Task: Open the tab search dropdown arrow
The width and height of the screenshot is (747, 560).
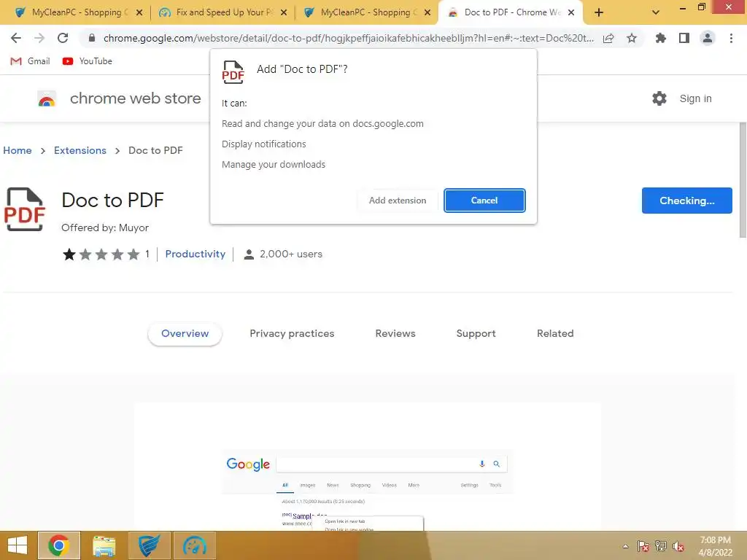Action: pyautogui.click(x=656, y=12)
